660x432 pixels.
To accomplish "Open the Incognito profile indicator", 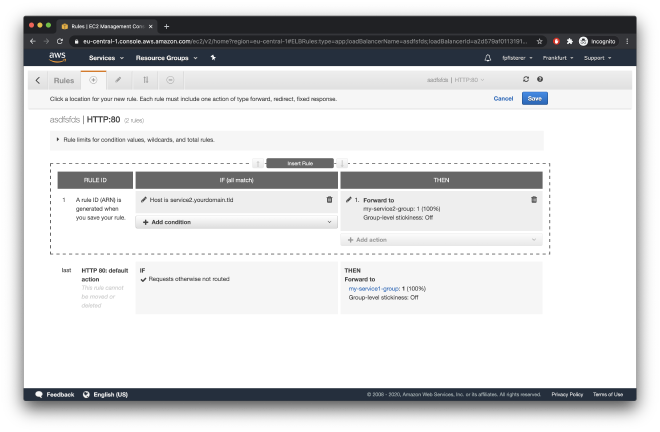I will 597,41.
